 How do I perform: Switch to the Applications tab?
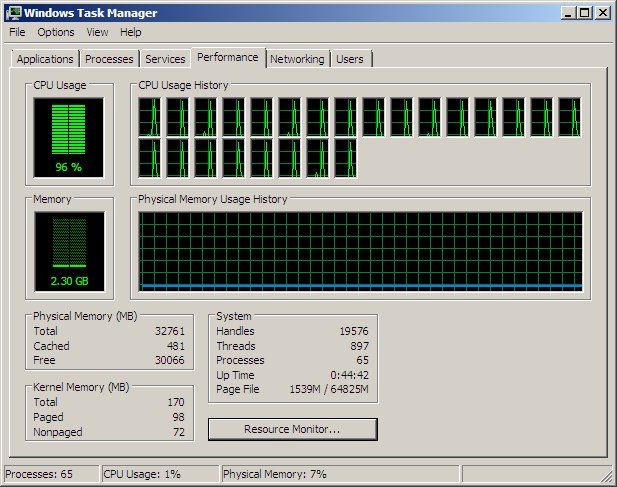click(45, 59)
